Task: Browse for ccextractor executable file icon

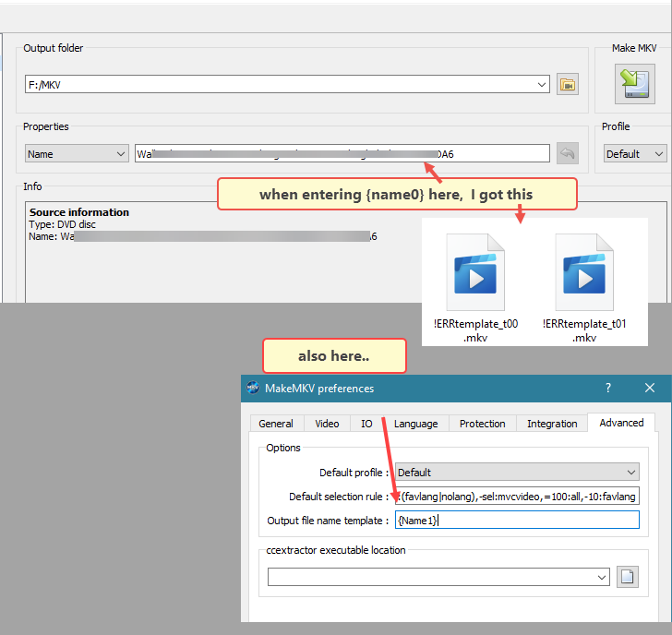Action: 628,577
